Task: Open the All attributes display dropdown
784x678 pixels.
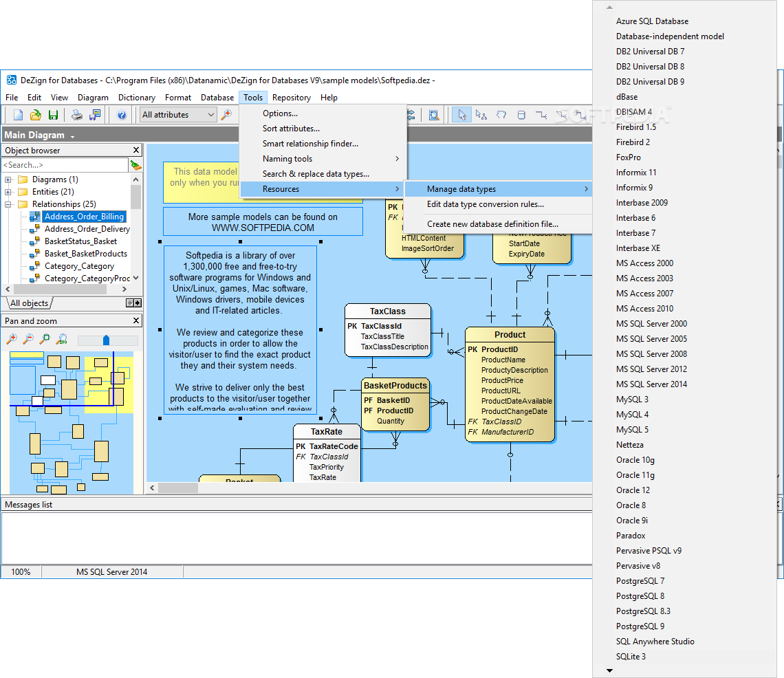Action: 211,115
